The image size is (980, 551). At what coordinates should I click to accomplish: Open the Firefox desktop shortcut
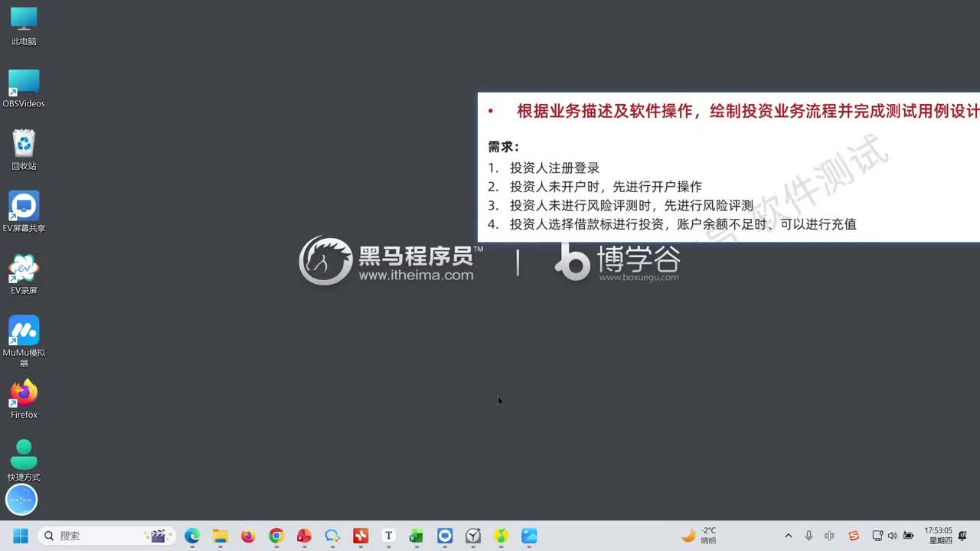(24, 399)
